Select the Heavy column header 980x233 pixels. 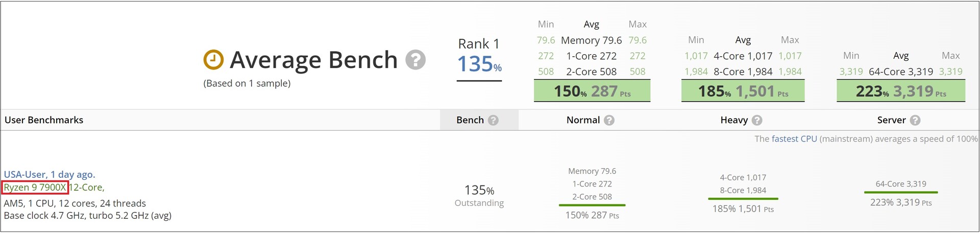click(734, 120)
